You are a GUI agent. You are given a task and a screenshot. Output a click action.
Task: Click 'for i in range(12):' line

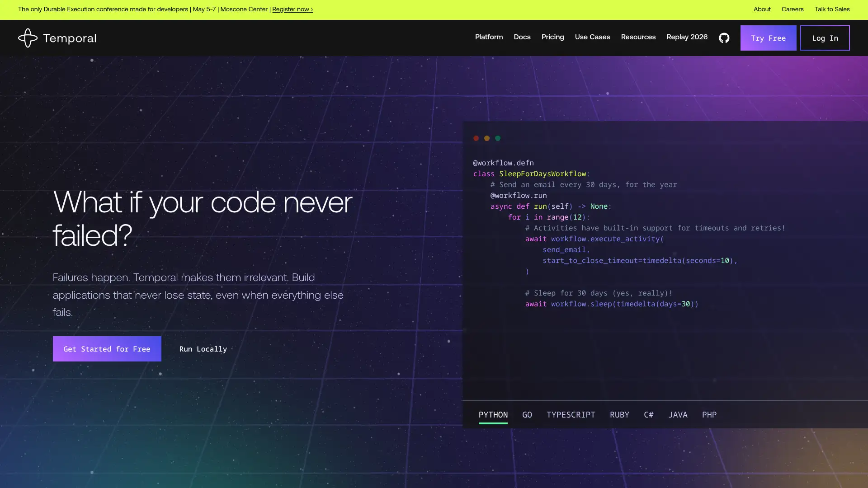coord(549,217)
